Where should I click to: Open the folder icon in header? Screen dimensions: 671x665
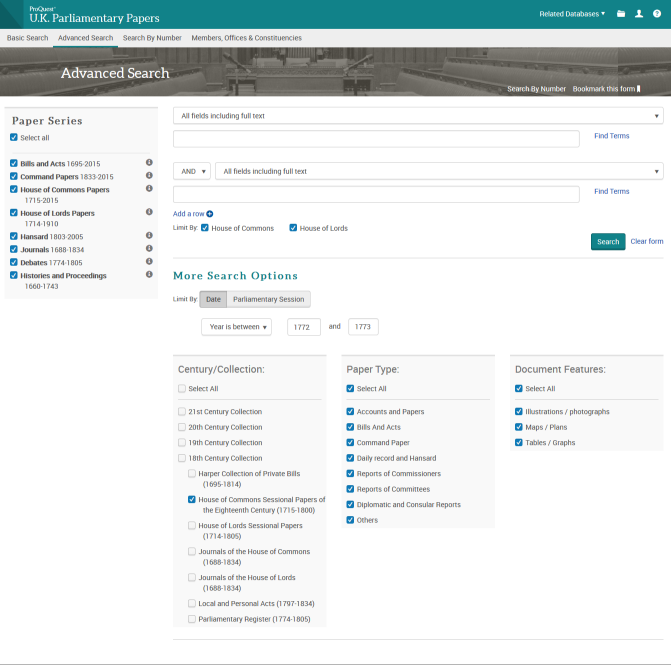pos(621,14)
